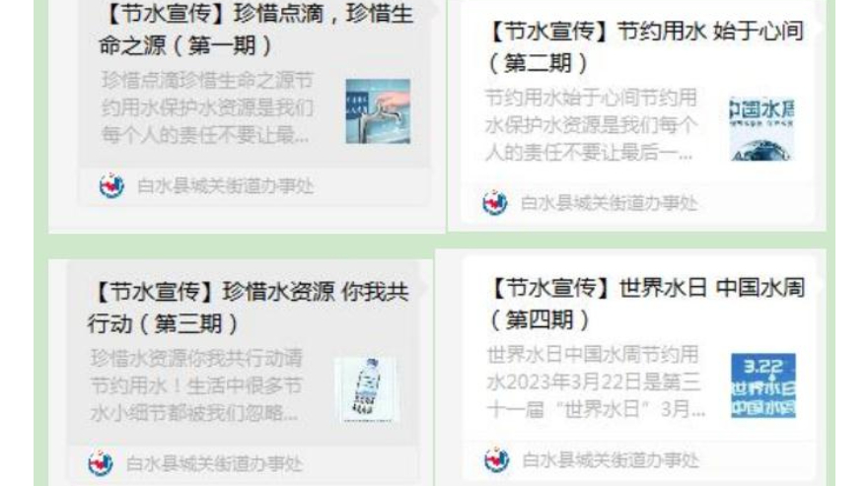
Task: Click 白水县城关街道办事处 name under 第三期 card
Action: 214,464
